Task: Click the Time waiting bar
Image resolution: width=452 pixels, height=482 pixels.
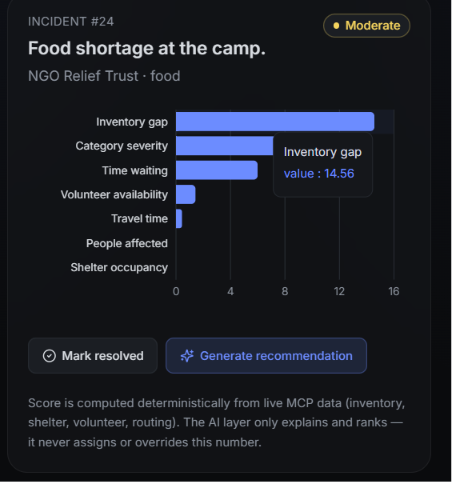Action: coord(217,170)
